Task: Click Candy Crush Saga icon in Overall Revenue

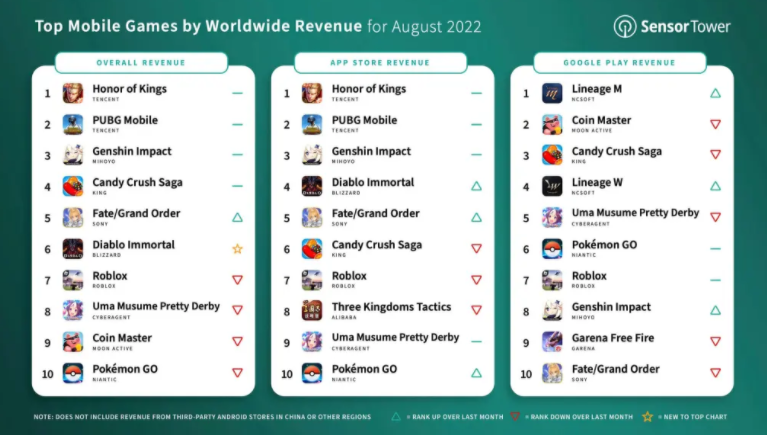Action: point(73,186)
